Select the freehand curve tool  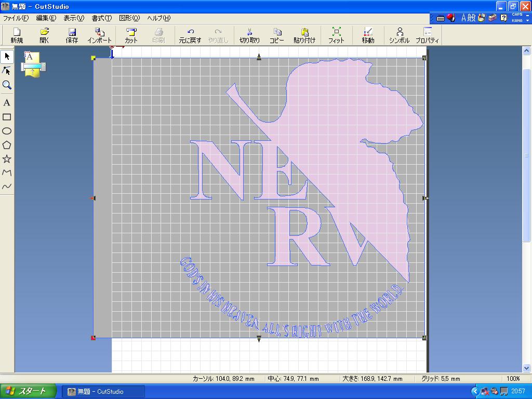point(7,187)
